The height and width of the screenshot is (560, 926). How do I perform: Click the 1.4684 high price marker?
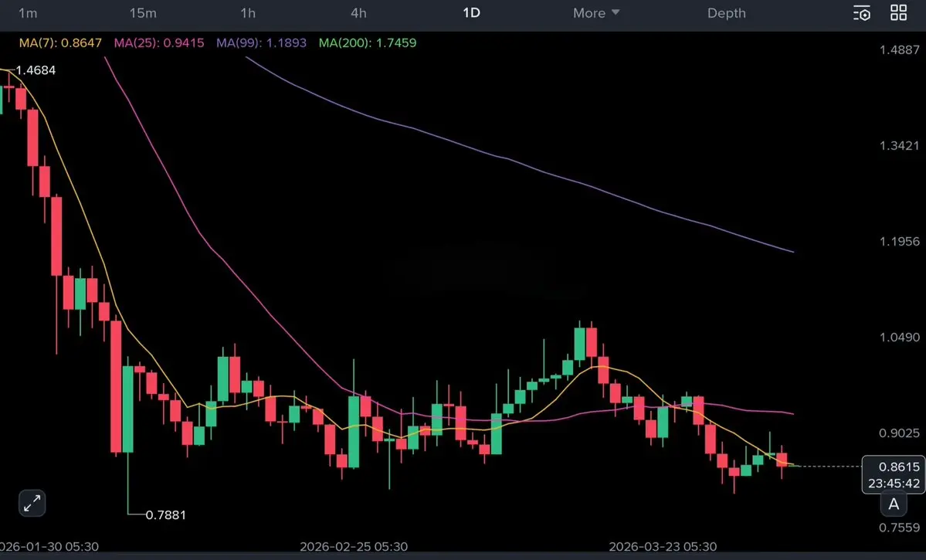click(36, 70)
